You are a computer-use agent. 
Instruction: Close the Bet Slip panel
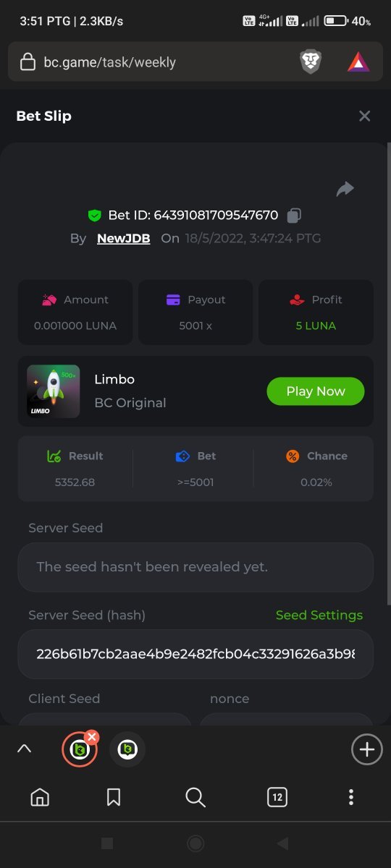pos(364,116)
